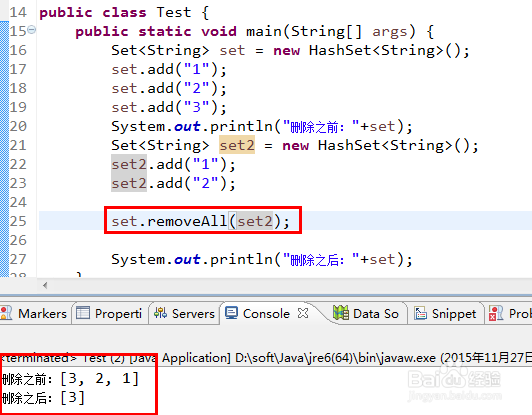Viewport: 532px width, 415px height.
Task: Click the Data Source Explorer icon
Action: (x=341, y=313)
